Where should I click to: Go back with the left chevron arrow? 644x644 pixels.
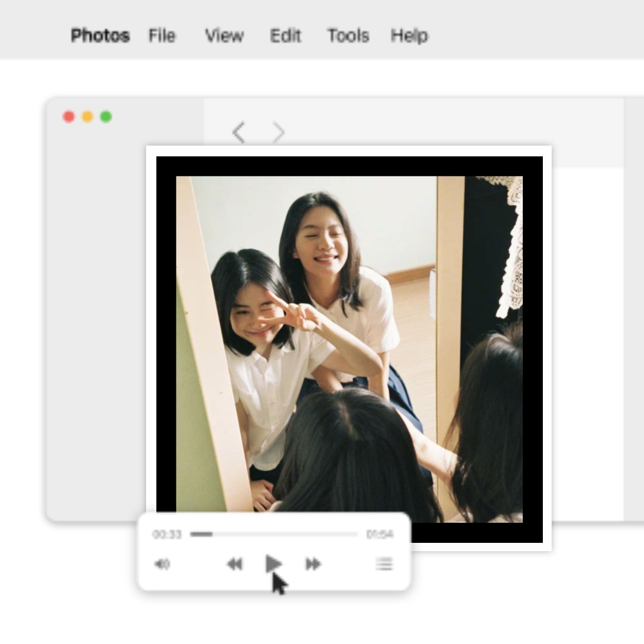(238, 132)
